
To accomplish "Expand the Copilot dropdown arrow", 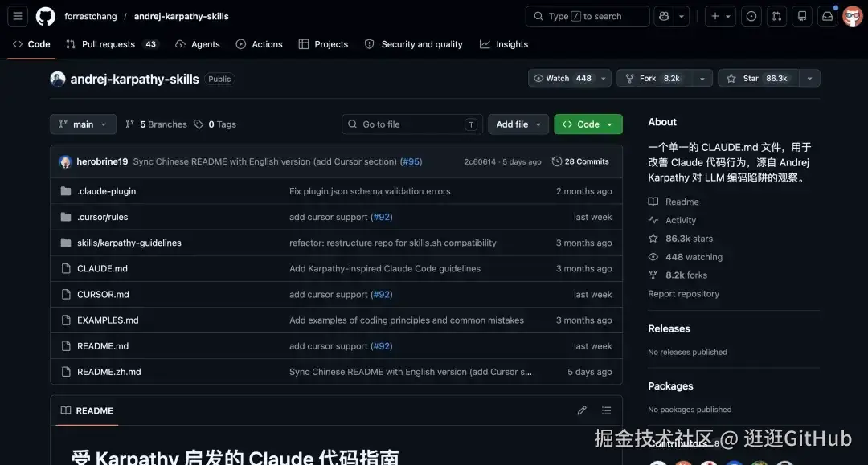I will [682, 16].
